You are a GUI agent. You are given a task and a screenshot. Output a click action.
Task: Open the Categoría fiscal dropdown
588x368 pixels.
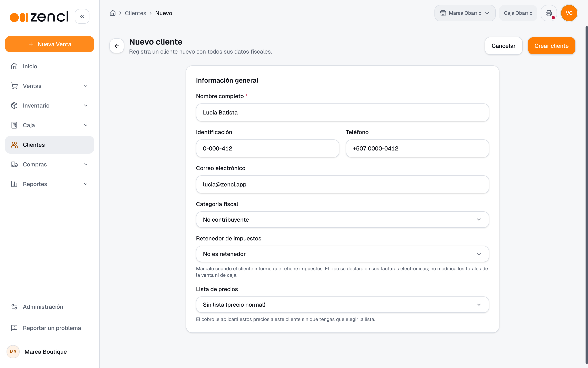342,220
